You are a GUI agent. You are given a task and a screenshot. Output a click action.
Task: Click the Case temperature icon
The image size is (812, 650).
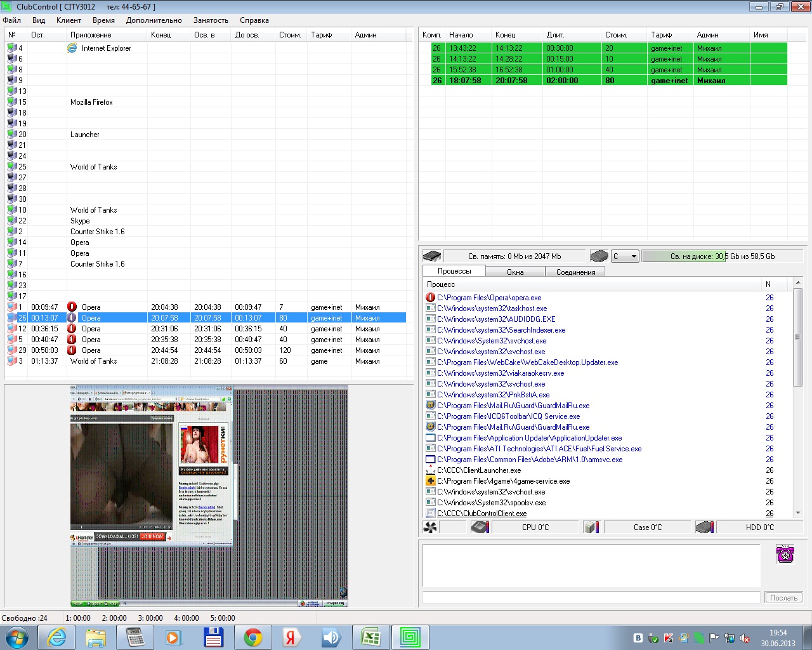[591, 527]
